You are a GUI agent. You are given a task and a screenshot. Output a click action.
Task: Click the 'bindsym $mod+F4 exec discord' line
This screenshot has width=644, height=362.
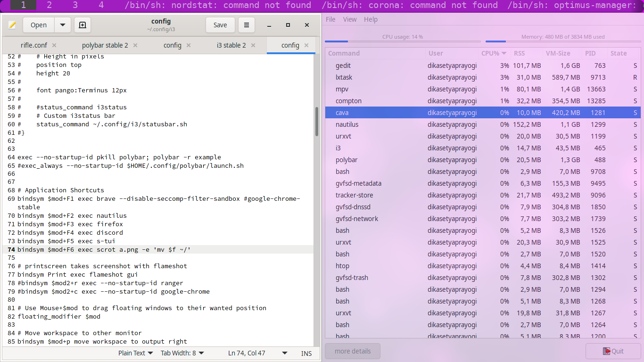(x=70, y=232)
